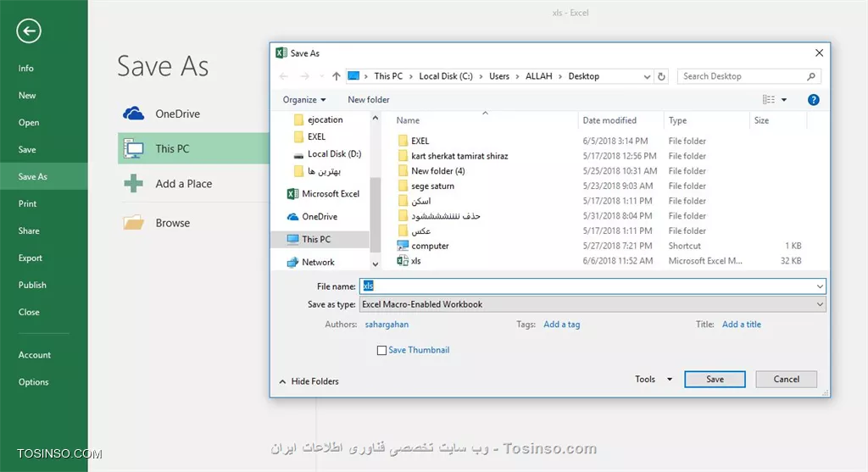The width and height of the screenshot is (868, 472).
Task: Select kart sherkat tamirat shiraz folder
Action: pos(453,156)
